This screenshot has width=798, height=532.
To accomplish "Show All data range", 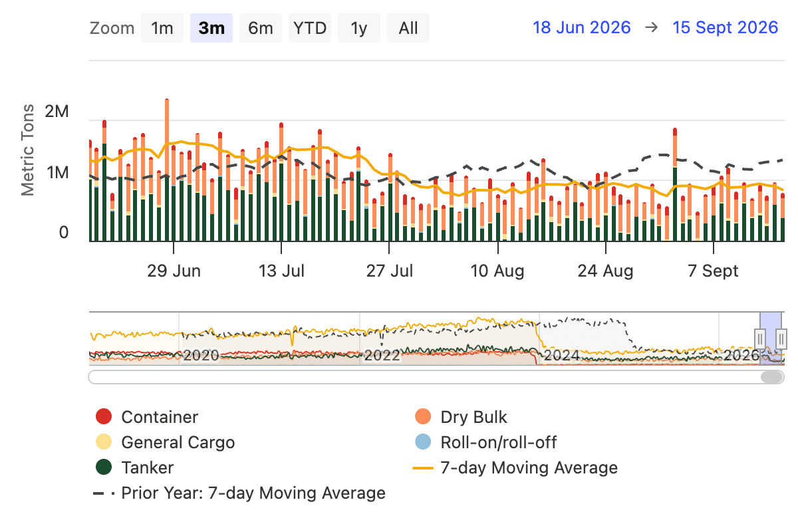I will coord(408,28).
